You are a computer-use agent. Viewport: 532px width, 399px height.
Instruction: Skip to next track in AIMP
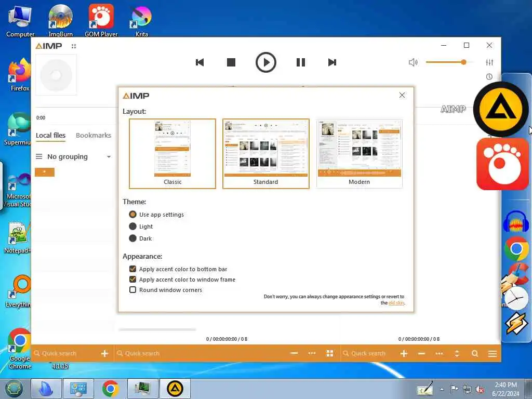pyautogui.click(x=332, y=62)
